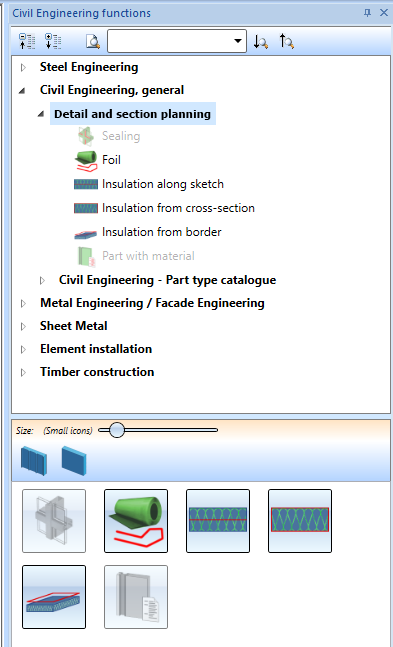This screenshot has width=393, height=647.
Task: Click the icon size slider handle
Action: (x=117, y=430)
